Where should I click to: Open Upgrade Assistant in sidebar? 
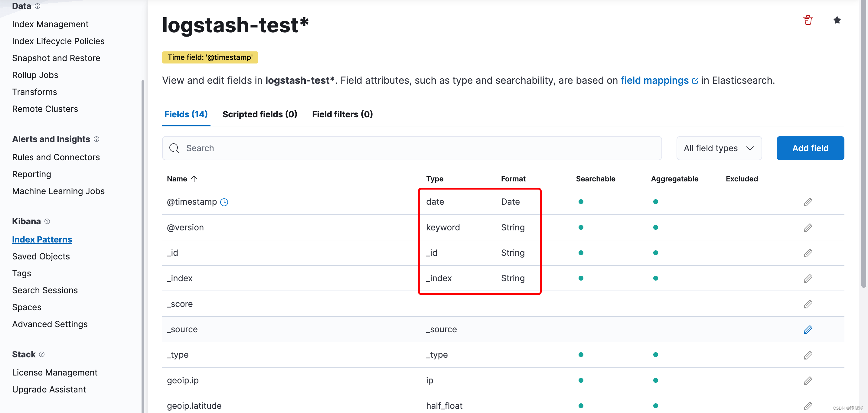pyautogui.click(x=49, y=389)
